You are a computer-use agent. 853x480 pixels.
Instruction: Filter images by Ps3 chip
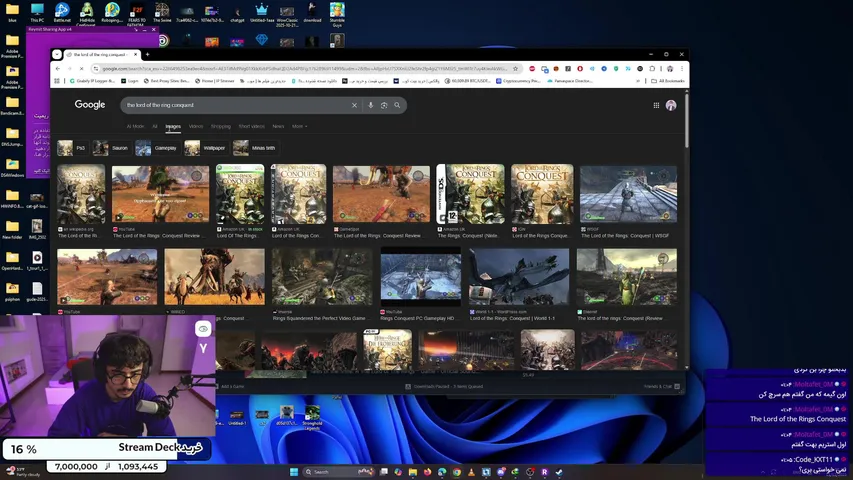[72, 148]
